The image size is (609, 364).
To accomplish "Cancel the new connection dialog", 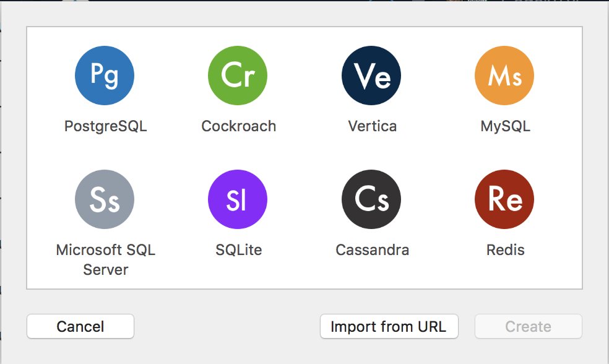I will point(80,326).
